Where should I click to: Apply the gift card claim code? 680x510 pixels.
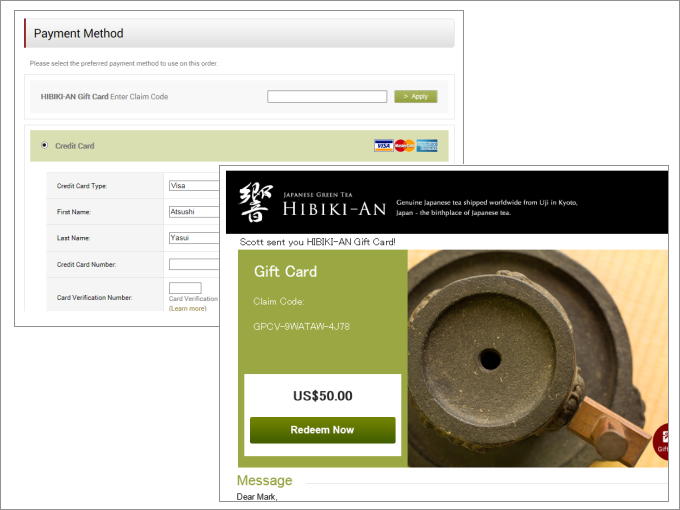point(416,97)
